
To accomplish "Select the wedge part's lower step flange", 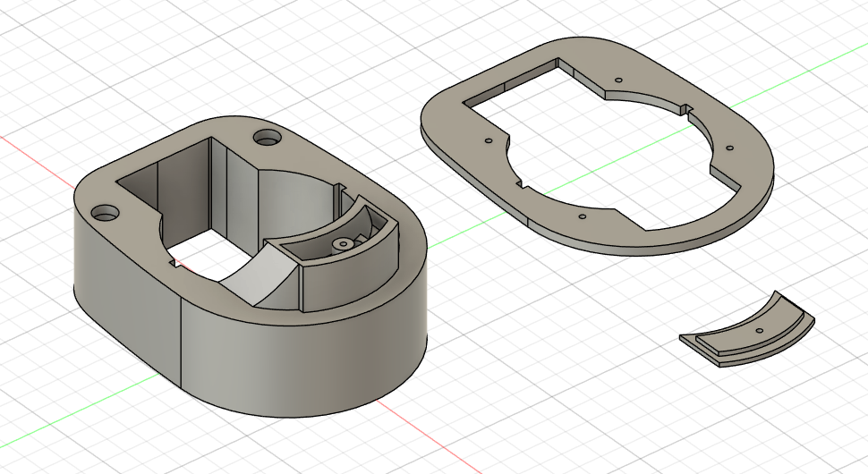I will click(707, 351).
